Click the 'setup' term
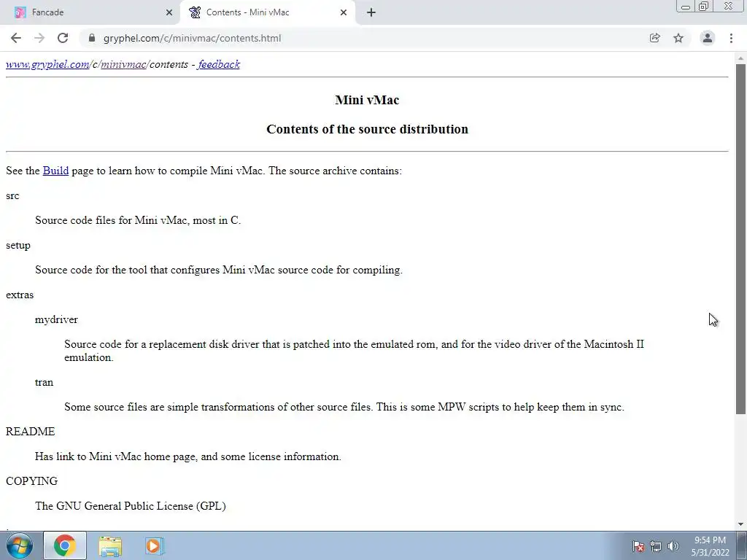The image size is (747, 560). (18, 245)
